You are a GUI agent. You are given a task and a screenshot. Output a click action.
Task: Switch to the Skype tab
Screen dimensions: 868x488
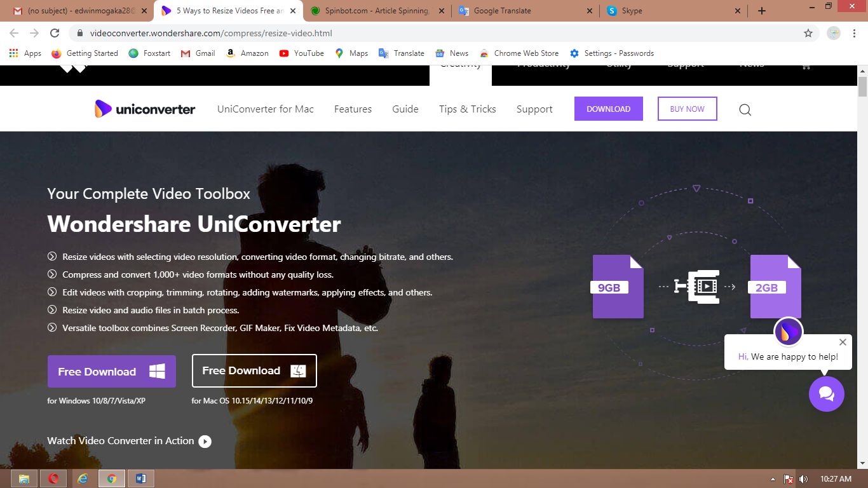[x=673, y=11]
